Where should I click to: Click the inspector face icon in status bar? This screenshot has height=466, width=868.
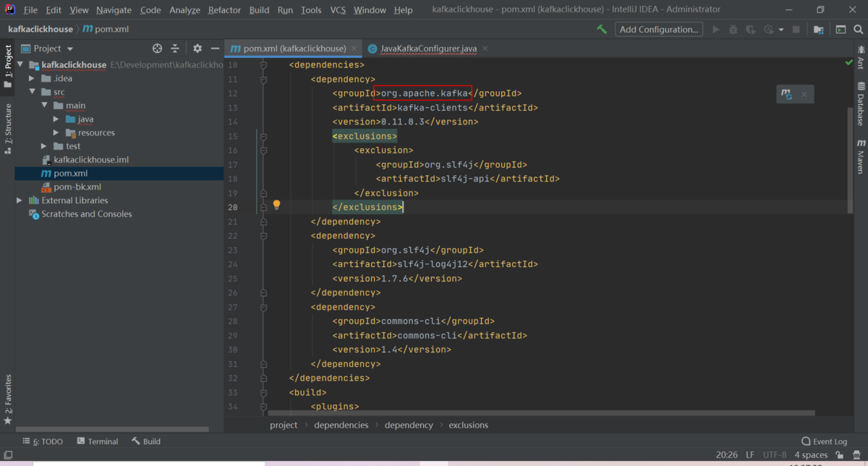(856, 455)
